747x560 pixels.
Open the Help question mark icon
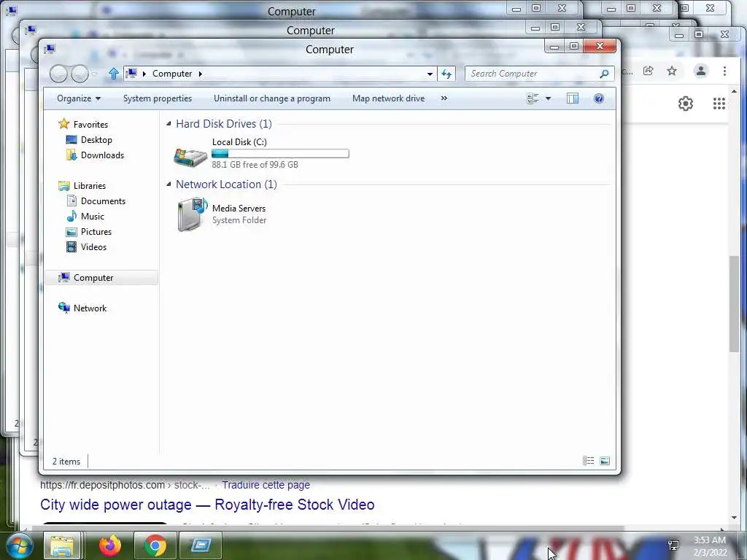point(599,98)
